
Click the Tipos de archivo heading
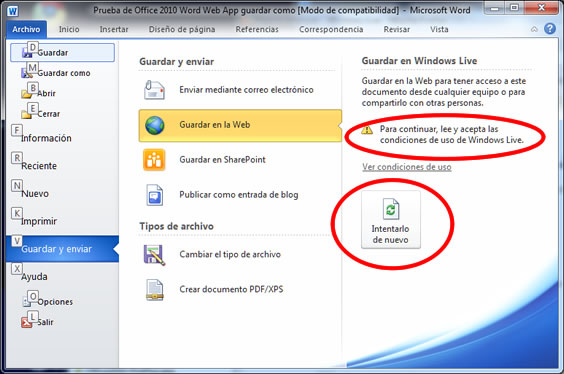tap(176, 226)
